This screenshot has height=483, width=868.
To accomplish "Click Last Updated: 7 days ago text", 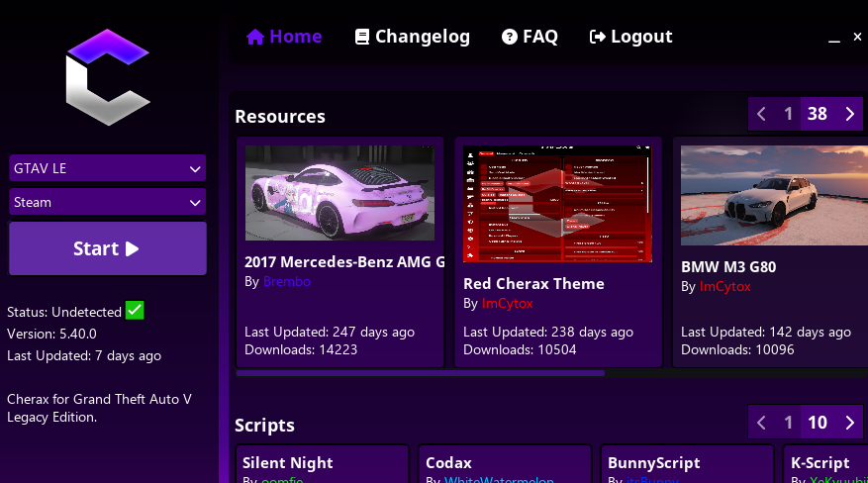I will [x=84, y=355].
